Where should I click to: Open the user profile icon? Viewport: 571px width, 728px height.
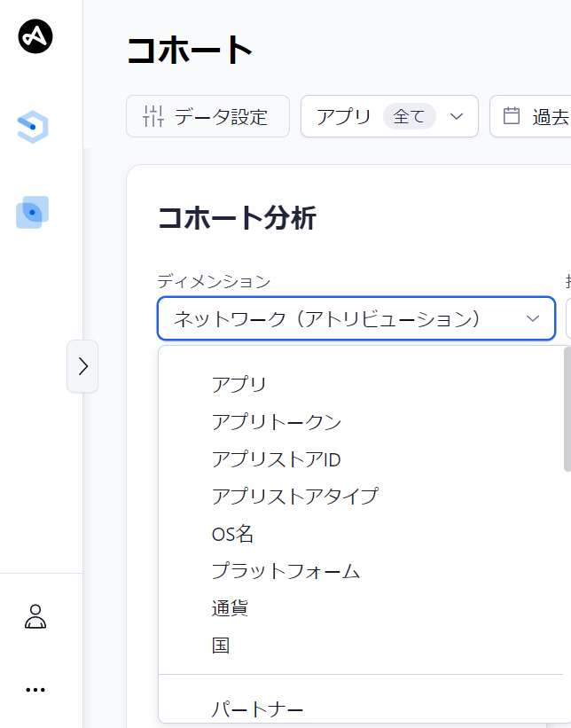click(35, 616)
